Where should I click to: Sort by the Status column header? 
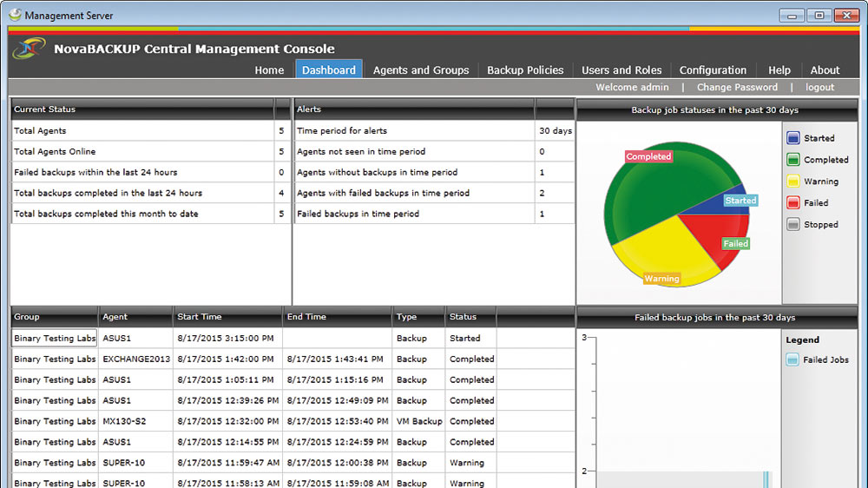point(470,317)
